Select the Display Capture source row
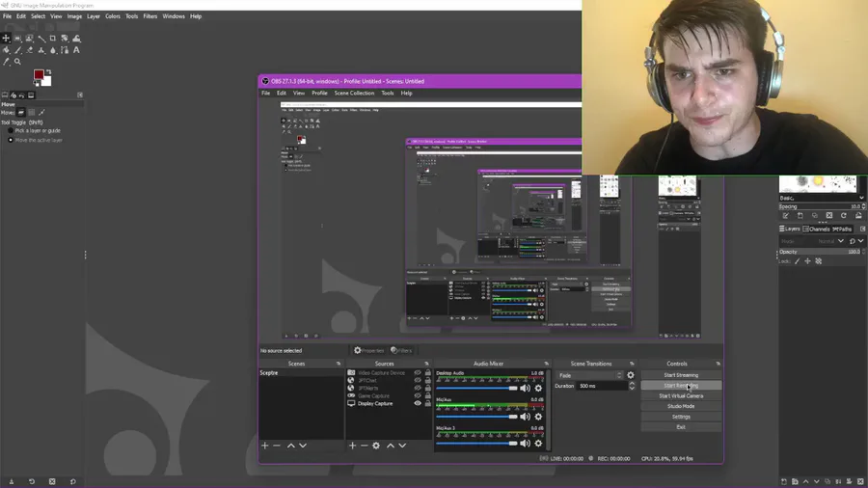 [x=389, y=403]
